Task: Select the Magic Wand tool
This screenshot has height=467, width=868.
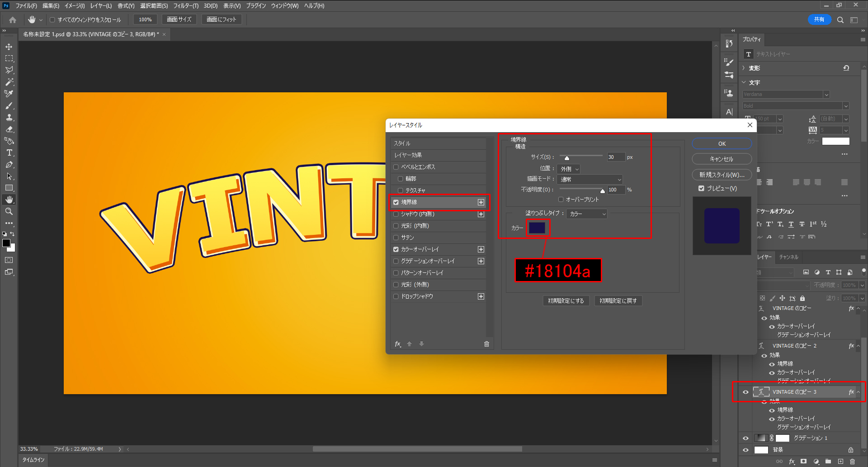Action: point(9,82)
